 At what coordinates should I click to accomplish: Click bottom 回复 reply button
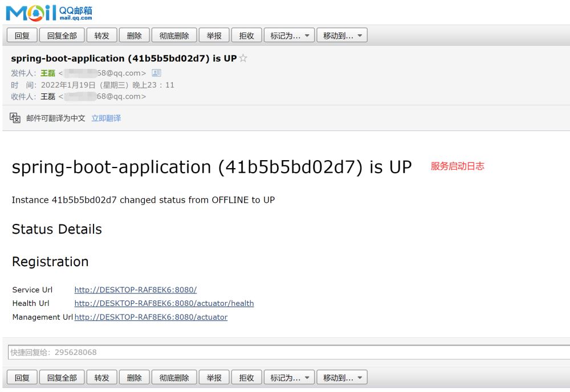22,377
